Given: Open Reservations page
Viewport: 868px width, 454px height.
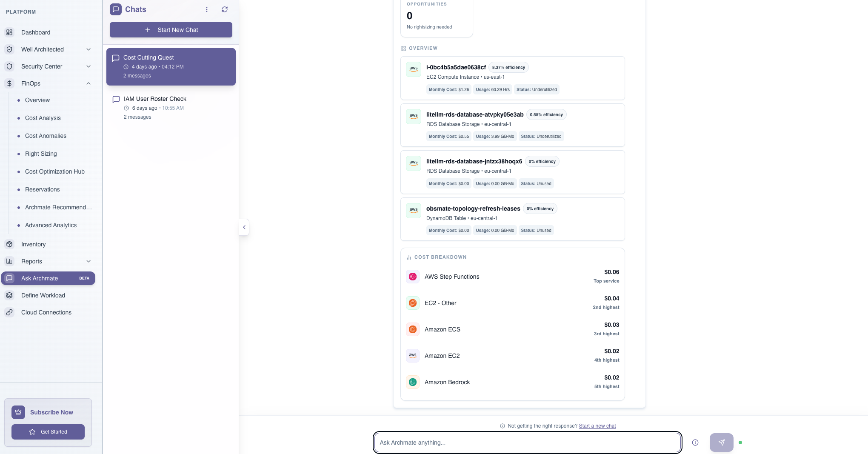Looking at the screenshot, I should click(43, 189).
